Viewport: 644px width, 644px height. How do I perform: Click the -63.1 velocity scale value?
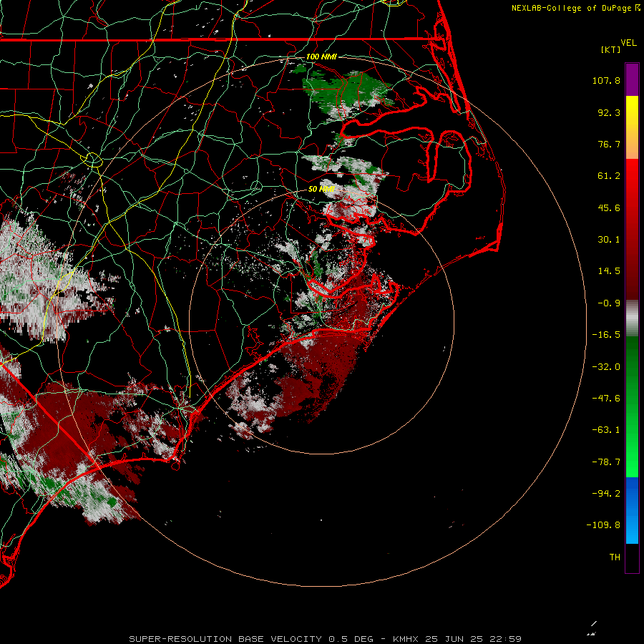[606, 430]
